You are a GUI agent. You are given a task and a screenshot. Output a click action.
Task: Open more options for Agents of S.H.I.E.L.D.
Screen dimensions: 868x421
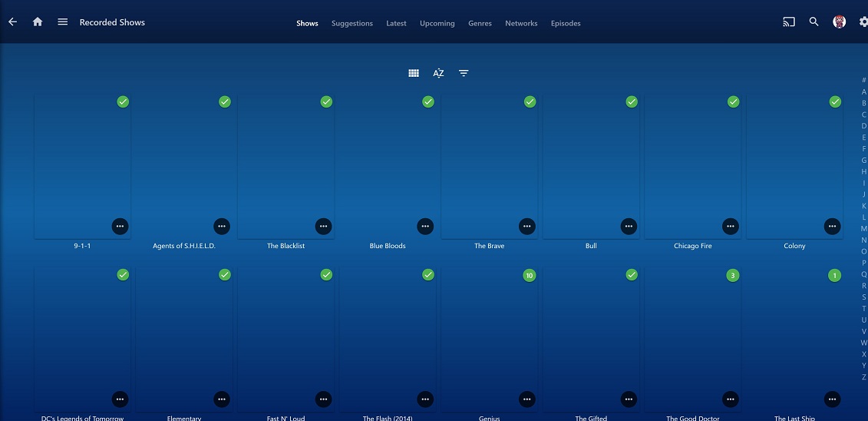click(222, 226)
